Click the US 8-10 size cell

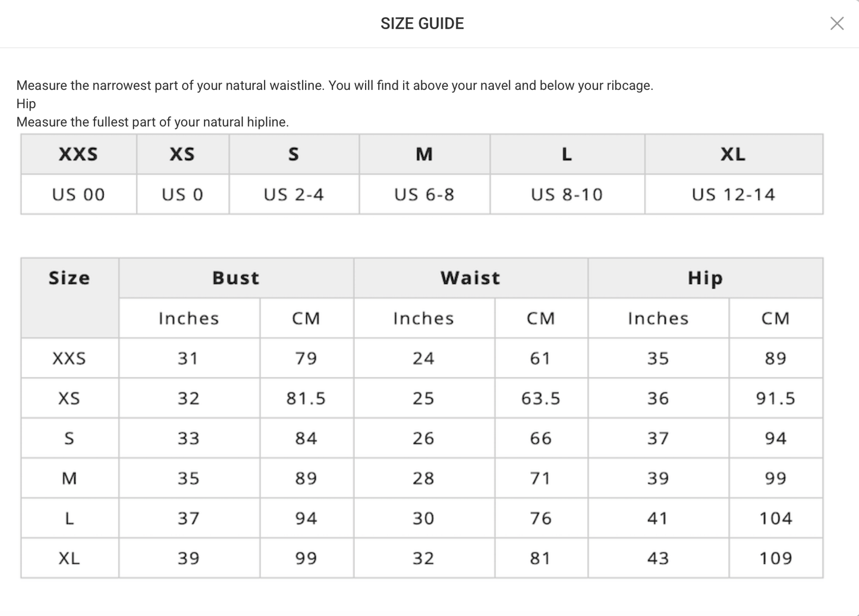tap(567, 194)
